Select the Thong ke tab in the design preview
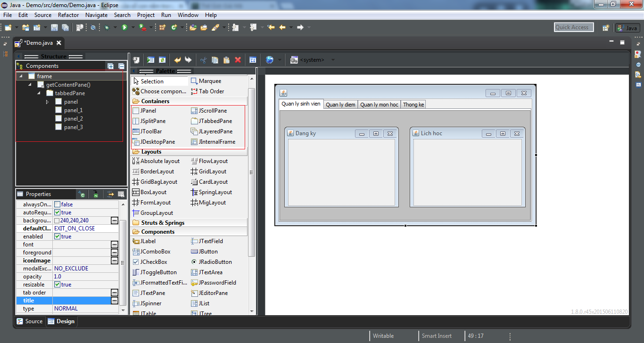Image resolution: width=644 pixels, height=343 pixels. 413,105
